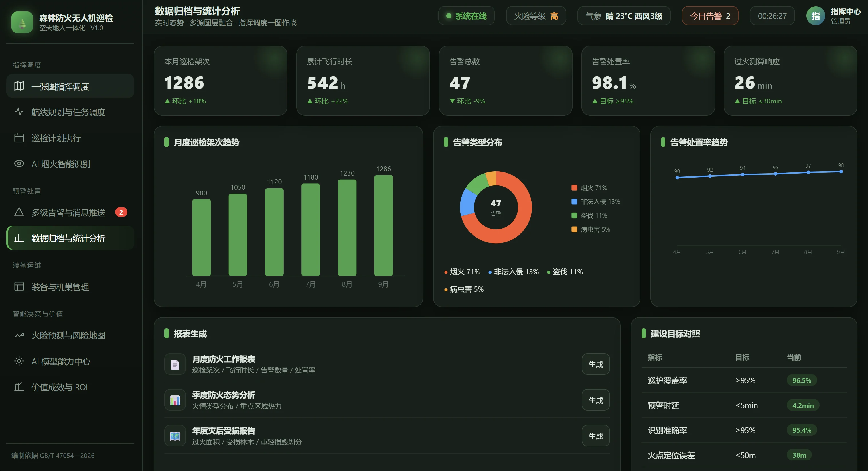Open 一张图指挥调度 menu item
This screenshot has width=868, height=471.
coord(70,86)
